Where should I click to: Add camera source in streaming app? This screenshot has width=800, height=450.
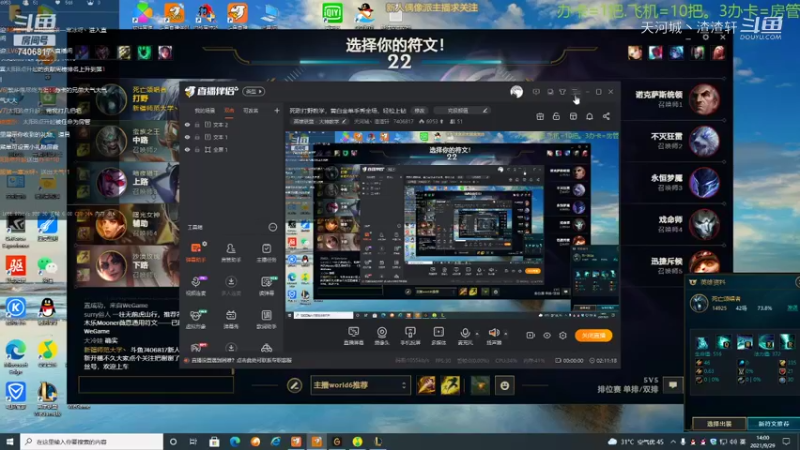382,336
